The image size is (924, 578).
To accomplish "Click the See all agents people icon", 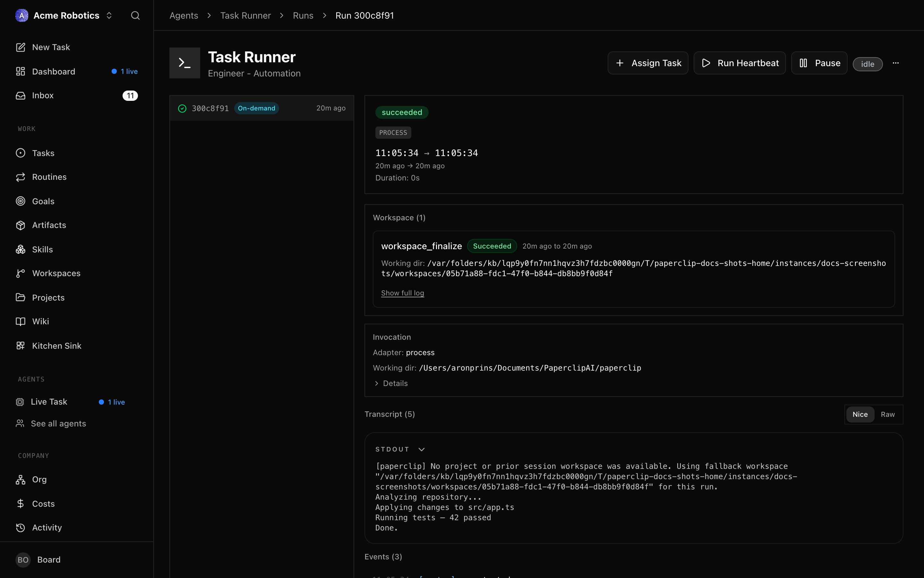I will pyautogui.click(x=20, y=424).
